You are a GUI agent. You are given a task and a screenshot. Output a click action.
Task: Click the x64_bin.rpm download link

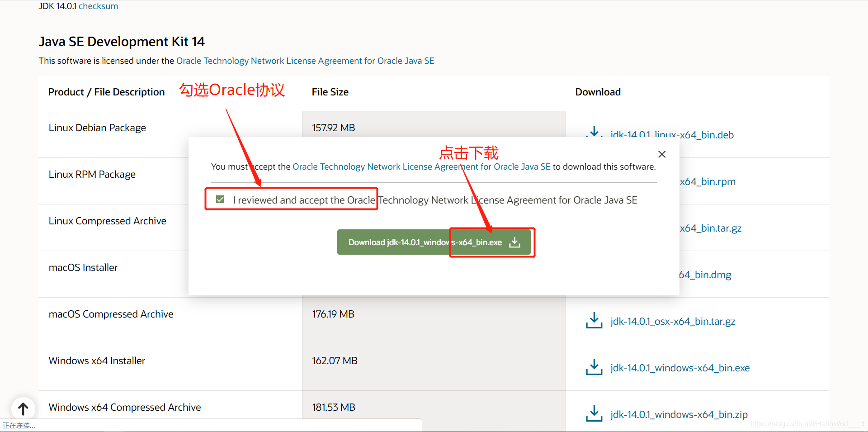(x=708, y=181)
